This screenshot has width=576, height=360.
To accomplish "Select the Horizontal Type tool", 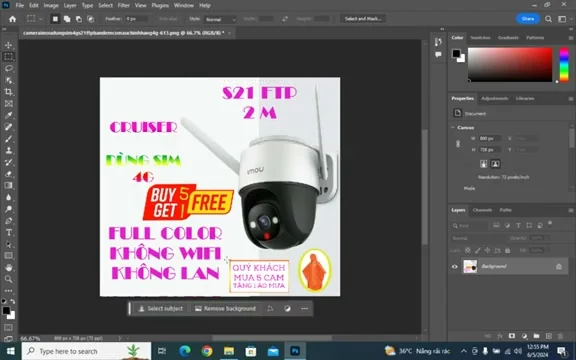I will tap(8, 233).
